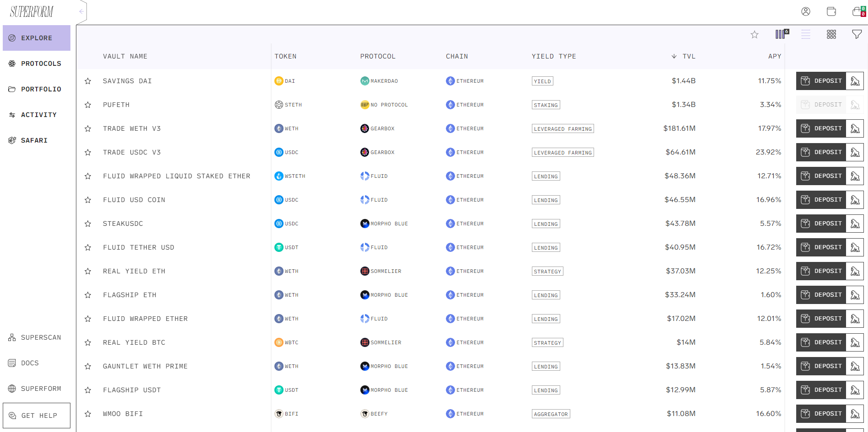Click the Superform logo
Screen dimensions: 868x432
32,11
